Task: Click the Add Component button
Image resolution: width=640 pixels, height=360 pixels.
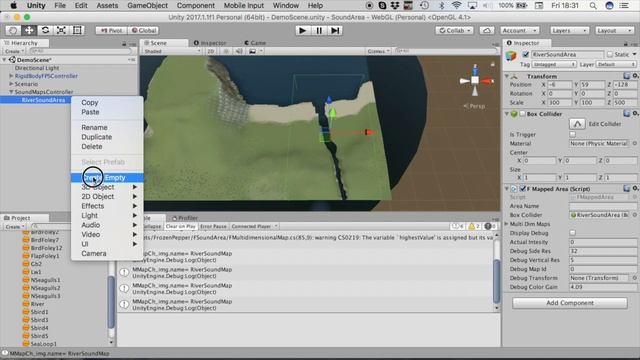Action: (570, 303)
